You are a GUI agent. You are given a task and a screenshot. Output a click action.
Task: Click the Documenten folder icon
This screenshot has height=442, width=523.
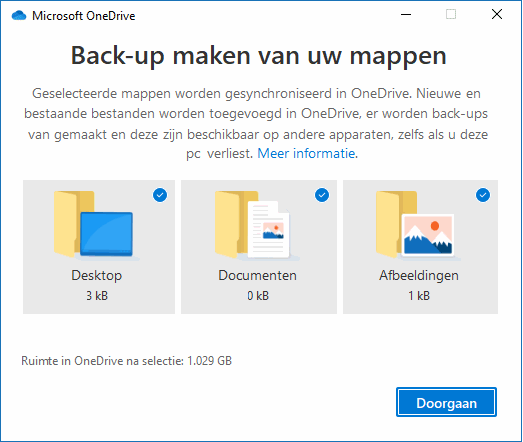257,225
